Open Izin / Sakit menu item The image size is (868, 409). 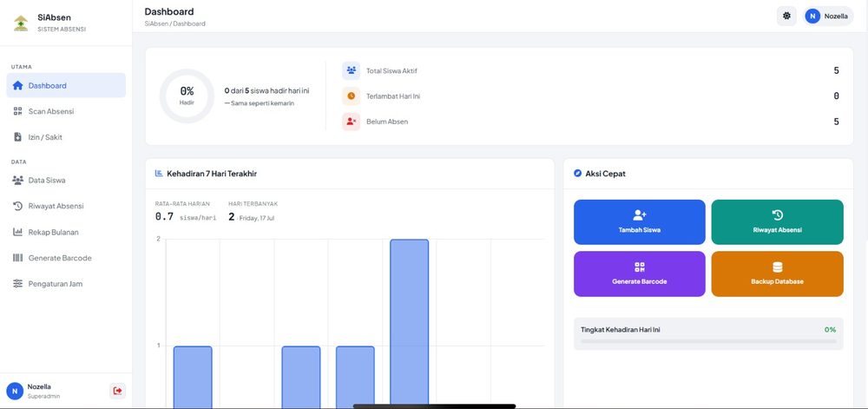pos(66,136)
